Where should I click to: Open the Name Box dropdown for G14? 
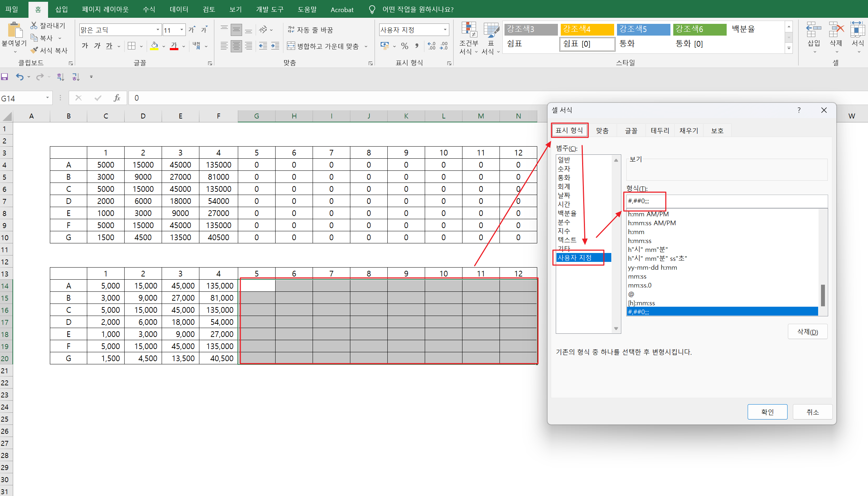[47, 98]
